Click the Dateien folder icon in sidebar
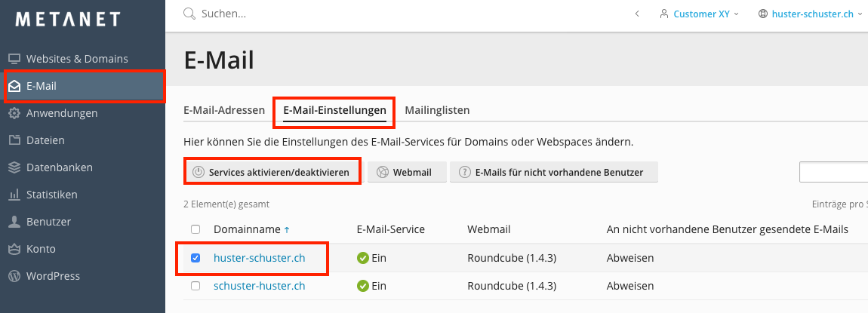This screenshot has height=313, width=868. pos(14,140)
